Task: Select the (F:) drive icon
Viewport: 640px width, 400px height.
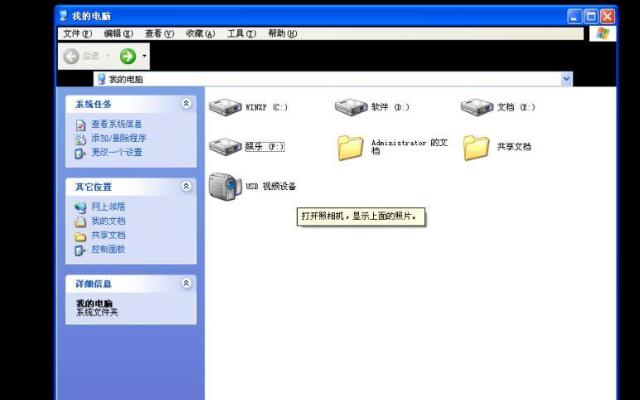Action: pos(225,146)
